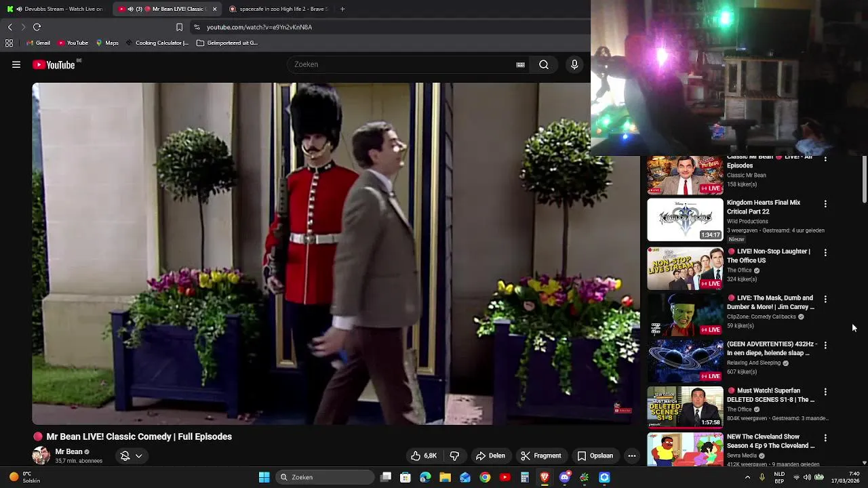This screenshot has height=488, width=868.
Task: Open The Mask Jim Carrey stream thumbnail
Action: 685,315
